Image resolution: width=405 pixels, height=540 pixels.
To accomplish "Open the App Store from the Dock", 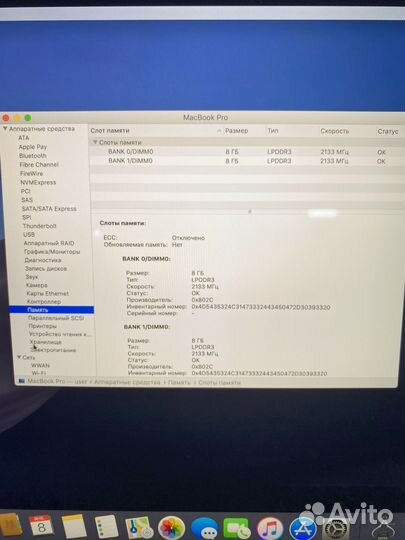I will pos(303,529).
